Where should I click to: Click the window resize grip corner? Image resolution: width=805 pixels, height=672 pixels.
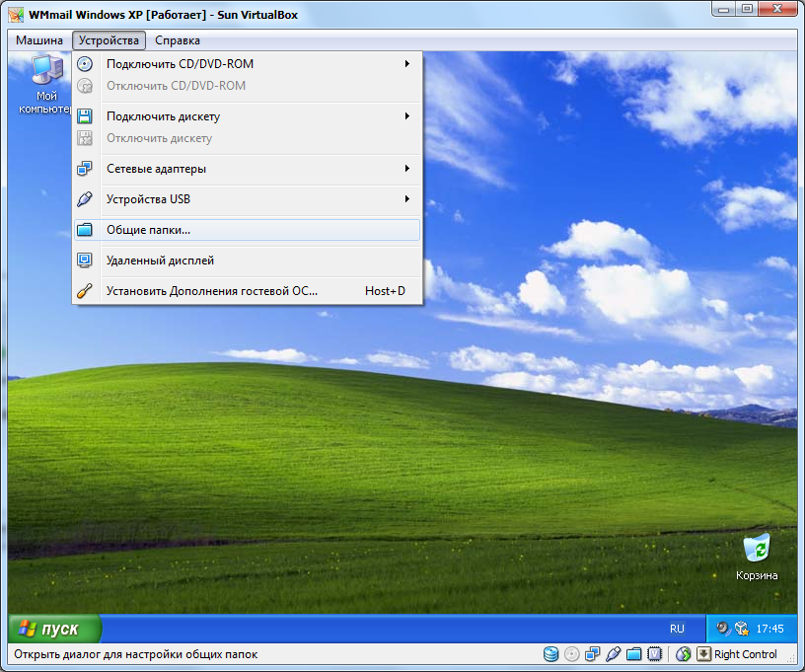(792, 659)
